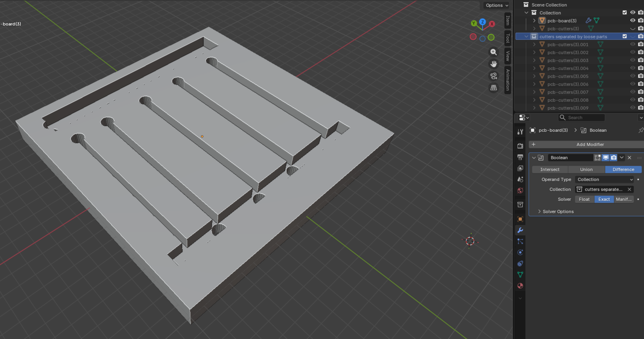The width and height of the screenshot is (644, 339).
Task: Uncheck the 'cutters separated by loose parts' checkbox
Action: [x=625, y=37]
